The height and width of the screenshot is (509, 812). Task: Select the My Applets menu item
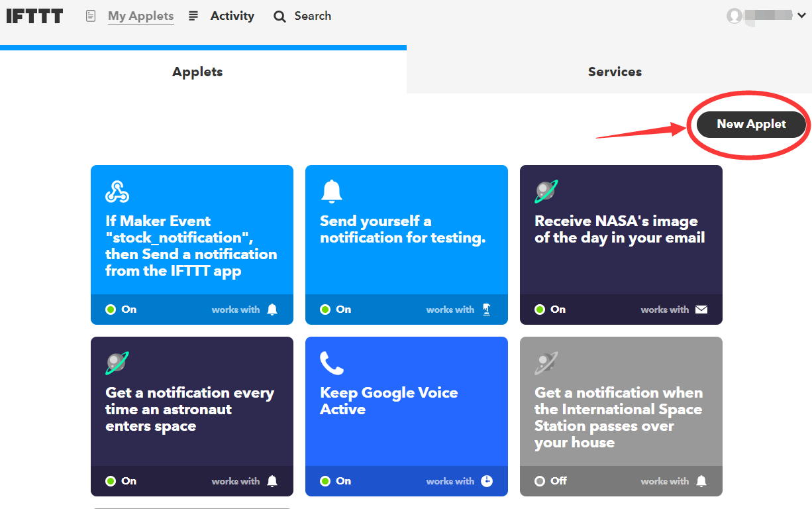tap(140, 16)
